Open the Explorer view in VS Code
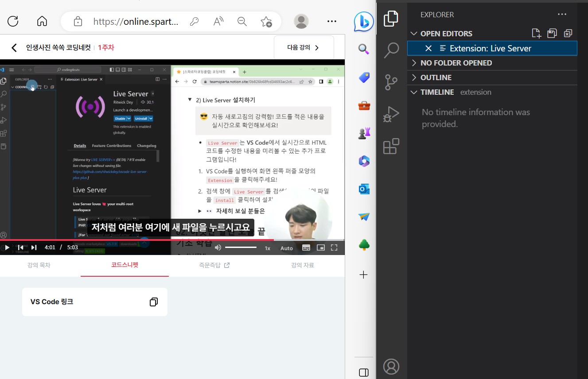This screenshot has width=588, height=379. pos(391,19)
